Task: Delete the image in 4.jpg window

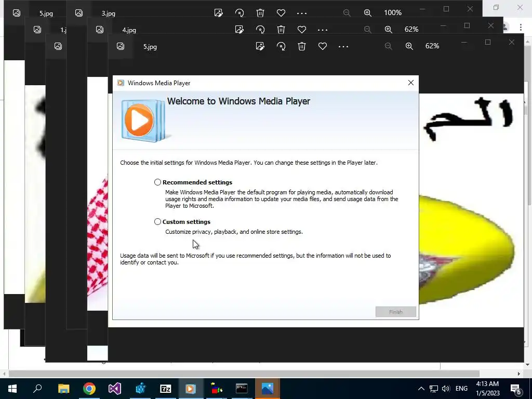Action: [x=281, y=30]
